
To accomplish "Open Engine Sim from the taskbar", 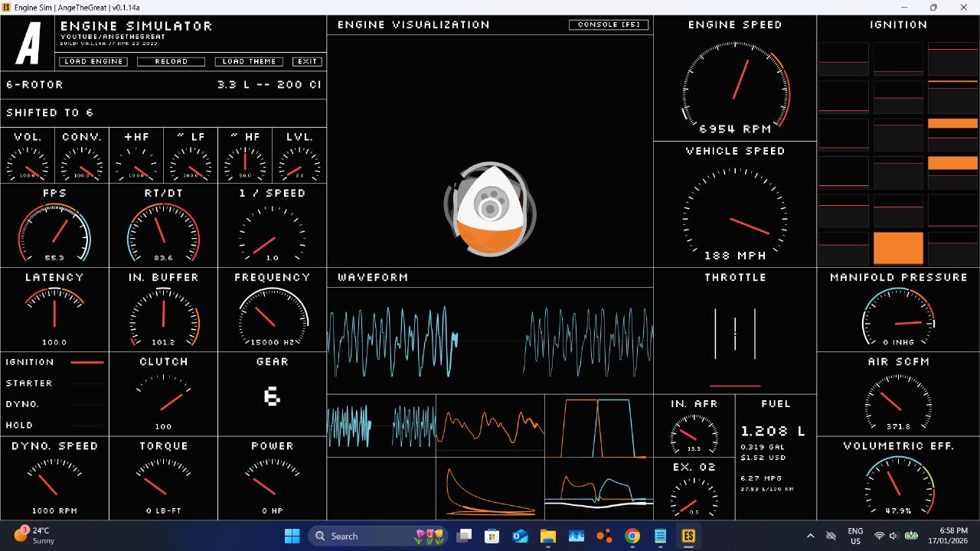I will pos(688,536).
